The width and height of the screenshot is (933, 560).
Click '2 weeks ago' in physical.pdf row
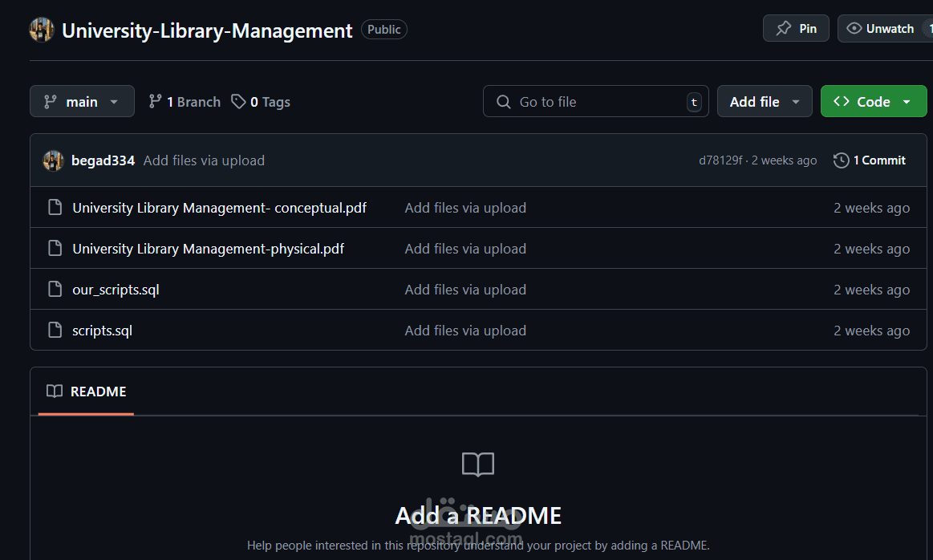pos(872,249)
